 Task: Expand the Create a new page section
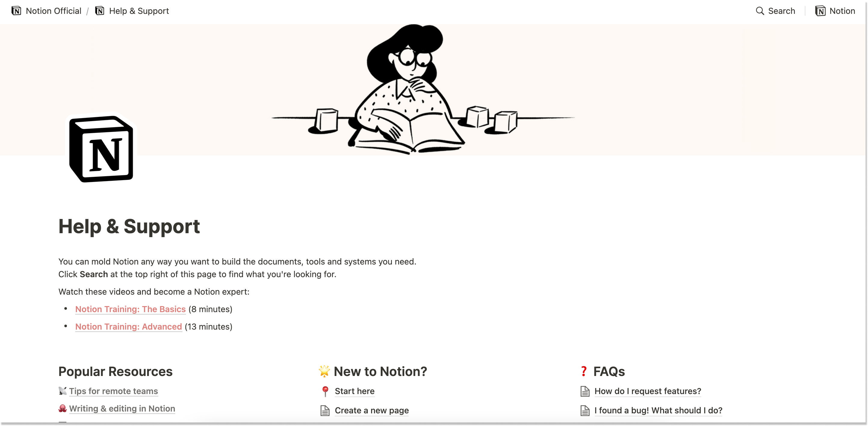tap(372, 410)
